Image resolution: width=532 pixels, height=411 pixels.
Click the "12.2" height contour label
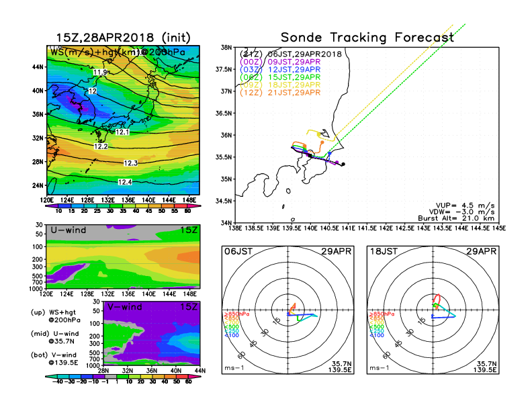[x=101, y=146]
